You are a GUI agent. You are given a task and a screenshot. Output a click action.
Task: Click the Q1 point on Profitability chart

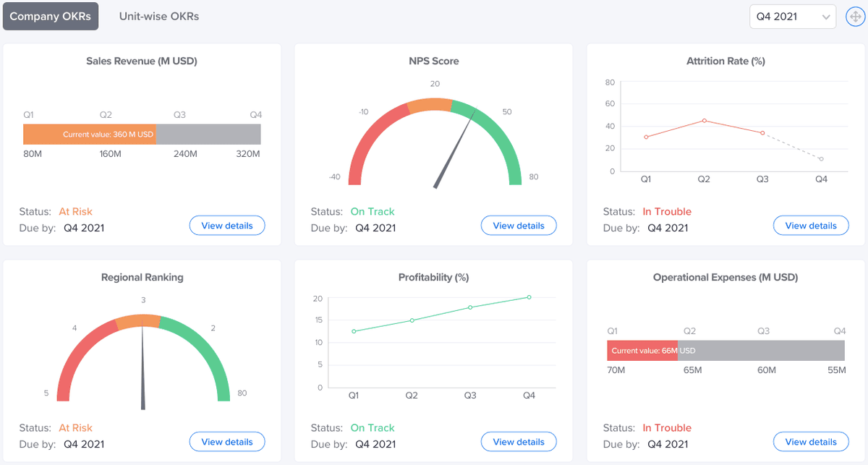[x=354, y=331]
